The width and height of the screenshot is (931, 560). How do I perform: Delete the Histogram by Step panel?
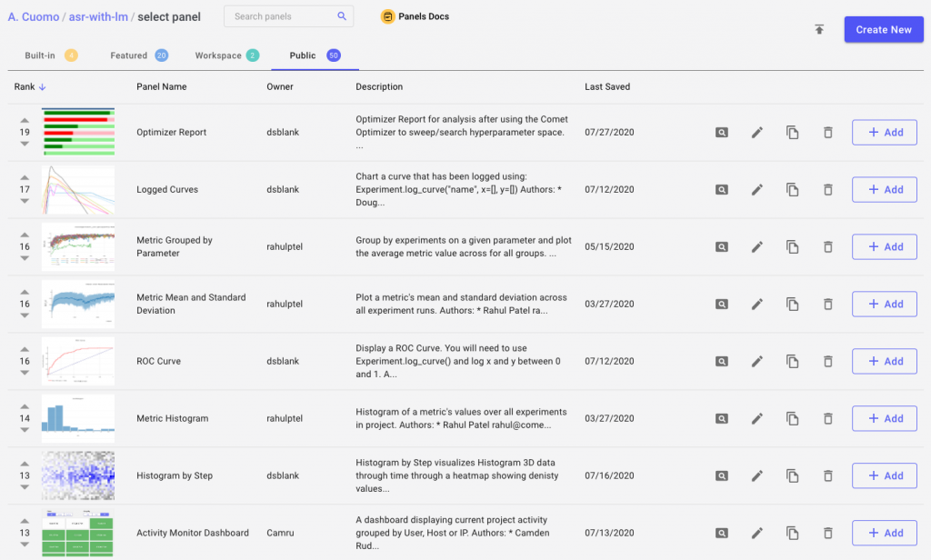[x=827, y=475]
